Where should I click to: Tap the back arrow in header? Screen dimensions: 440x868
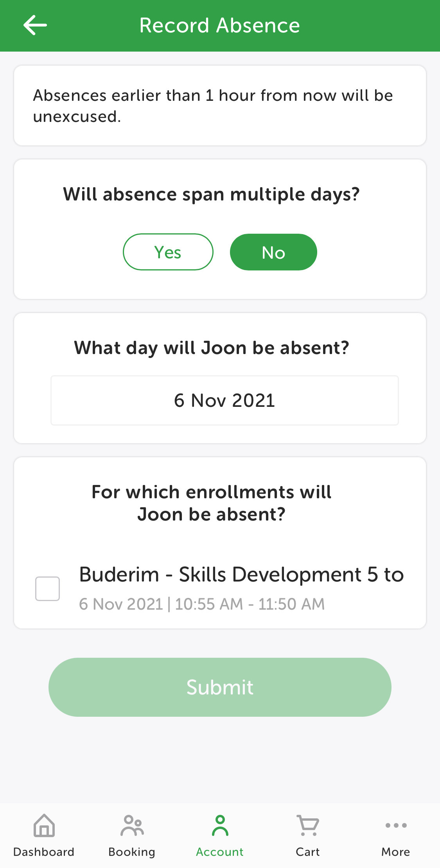click(35, 25)
